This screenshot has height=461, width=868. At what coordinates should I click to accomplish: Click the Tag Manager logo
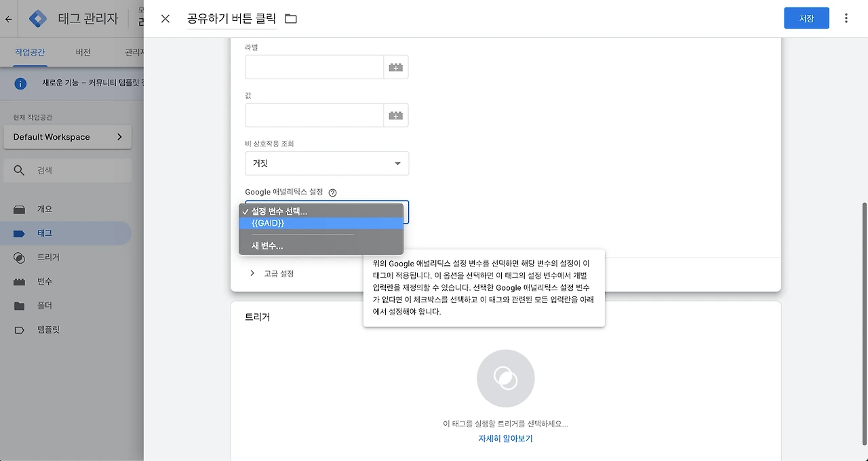click(38, 19)
